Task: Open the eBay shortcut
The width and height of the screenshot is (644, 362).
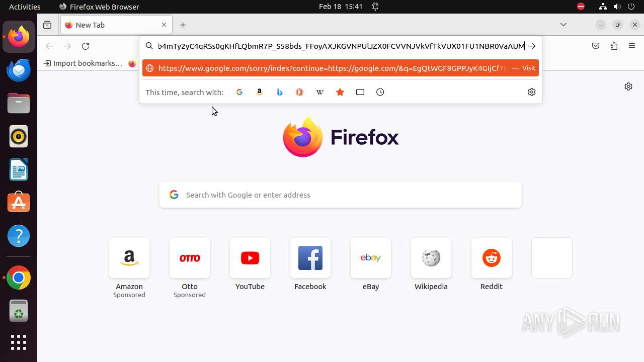Action: (371, 258)
